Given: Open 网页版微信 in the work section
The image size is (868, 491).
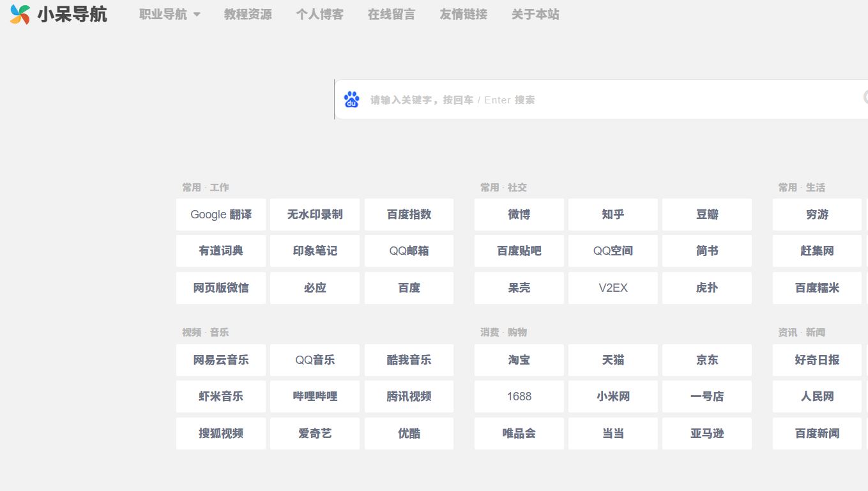Looking at the screenshot, I should point(220,288).
